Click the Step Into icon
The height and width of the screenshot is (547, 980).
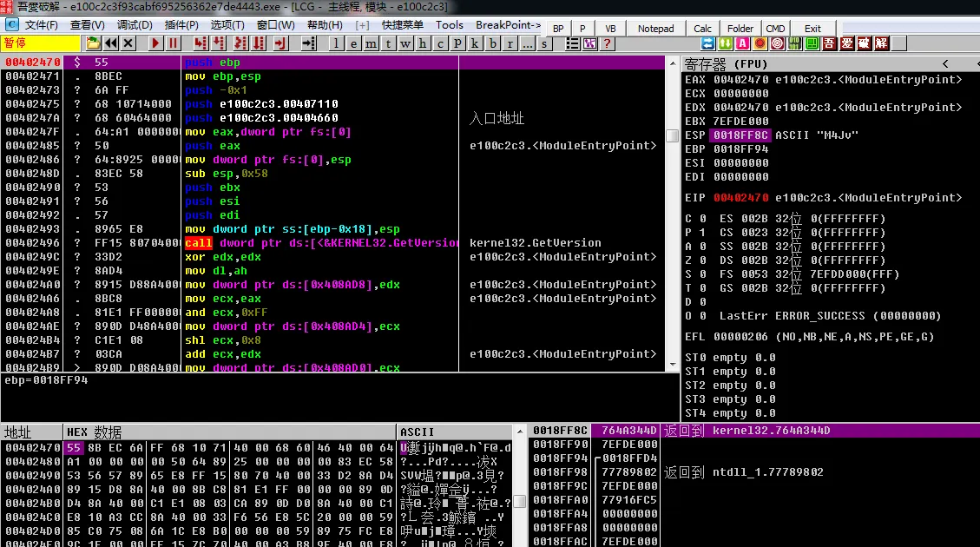[x=201, y=43]
